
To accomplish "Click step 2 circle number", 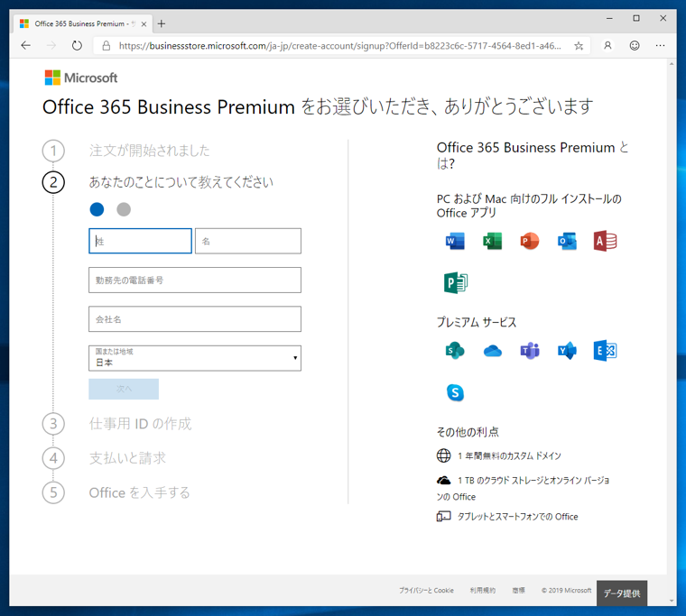I will 53,182.
